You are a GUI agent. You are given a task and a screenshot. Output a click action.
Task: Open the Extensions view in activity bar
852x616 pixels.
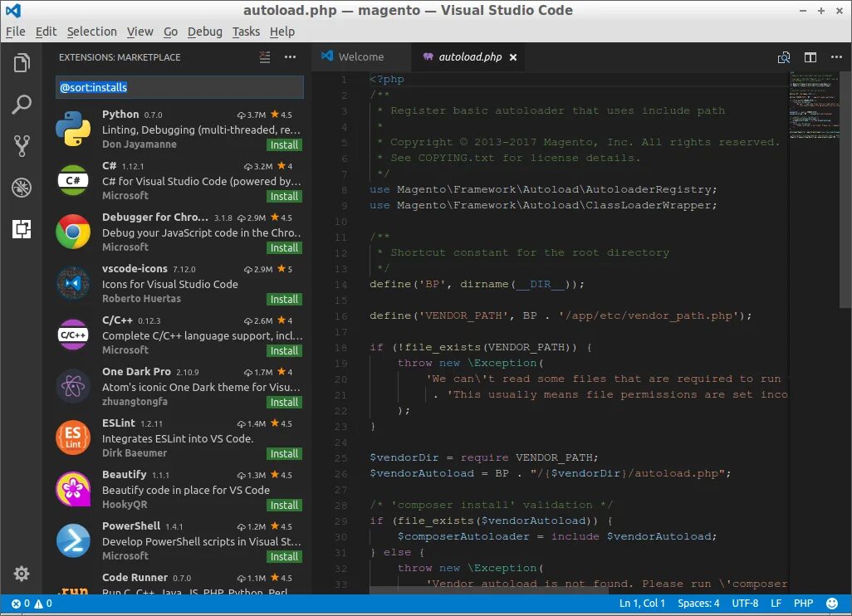22,228
